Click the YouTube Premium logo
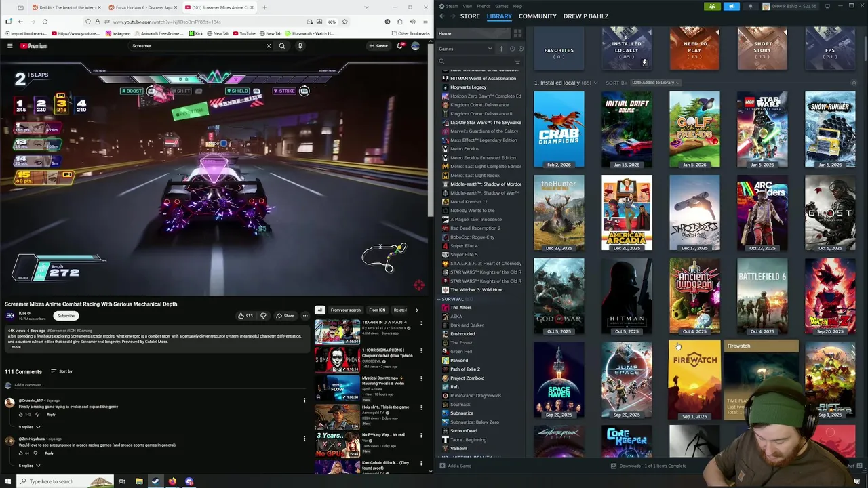The height and width of the screenshot is (488, 868). pos(34,46)
